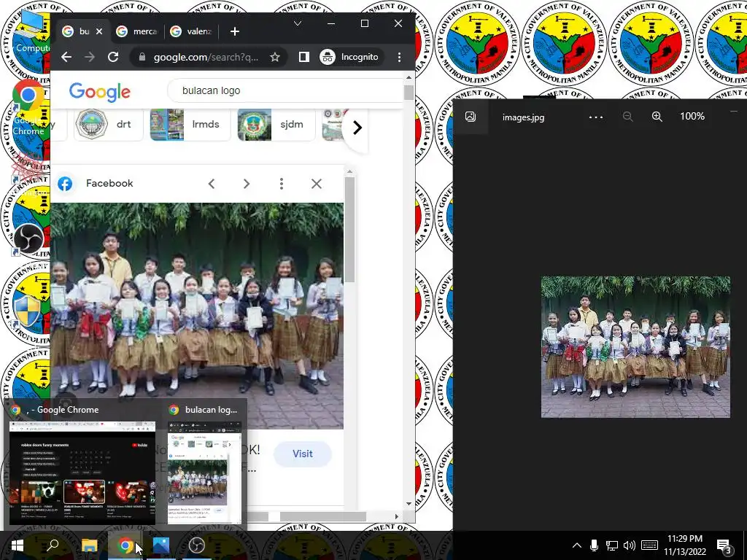Click the images.jpg file name

[523, 117]
